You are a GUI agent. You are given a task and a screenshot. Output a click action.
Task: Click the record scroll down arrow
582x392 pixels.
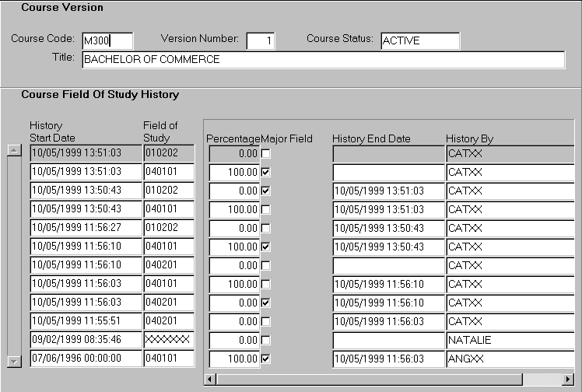point(13,361)
